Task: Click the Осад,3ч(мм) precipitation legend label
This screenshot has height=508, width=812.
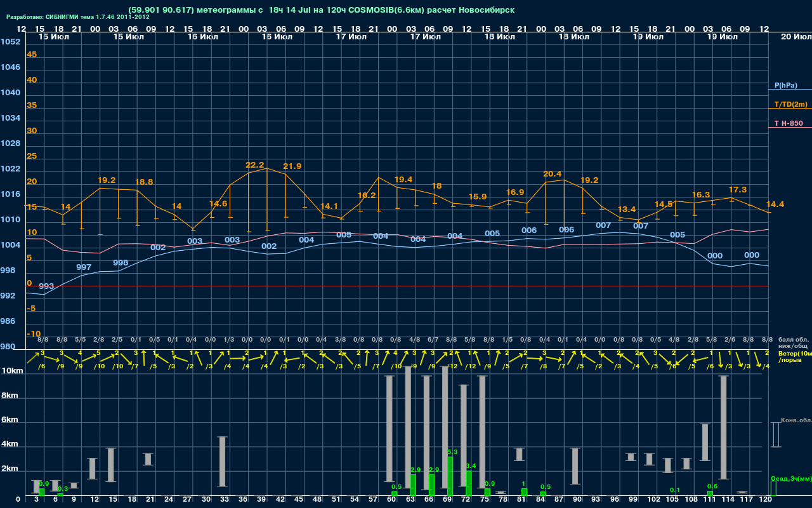Action: point(791,478)
